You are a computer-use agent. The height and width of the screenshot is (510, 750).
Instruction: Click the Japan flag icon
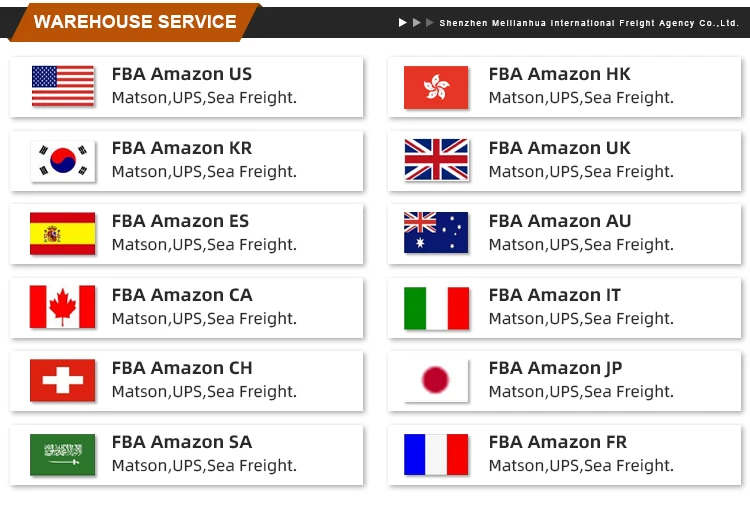pyautogui.click(x=436, y=380)
